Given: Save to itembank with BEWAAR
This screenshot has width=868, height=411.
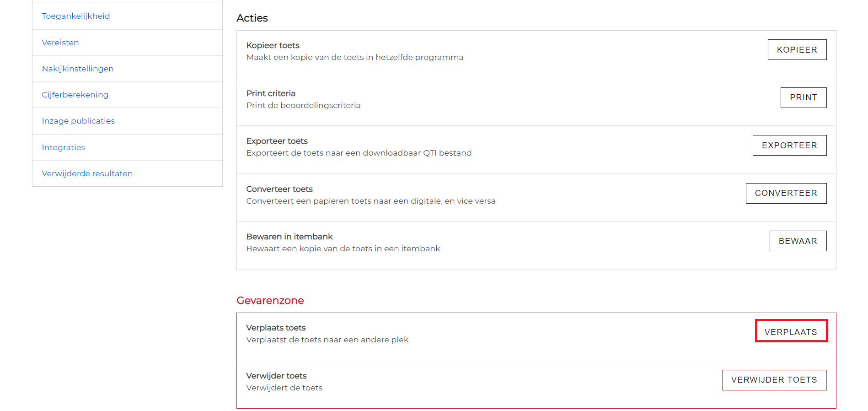Looking at the screenshot, I should click(x=798, y=241).
